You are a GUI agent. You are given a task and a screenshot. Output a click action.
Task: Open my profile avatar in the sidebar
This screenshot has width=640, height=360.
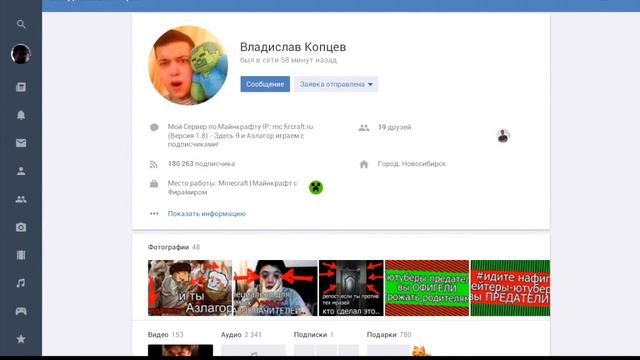(x=21, y=53)
